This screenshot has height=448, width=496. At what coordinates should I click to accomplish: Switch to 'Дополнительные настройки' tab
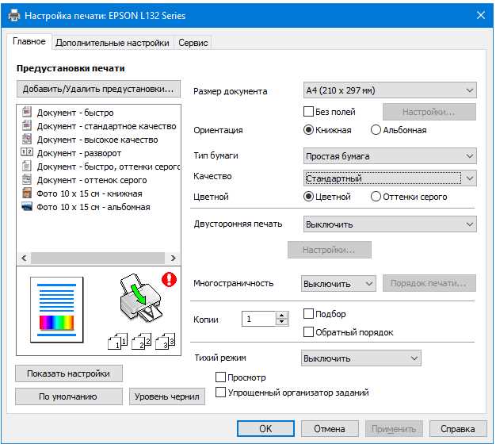(x=112, y=43)
